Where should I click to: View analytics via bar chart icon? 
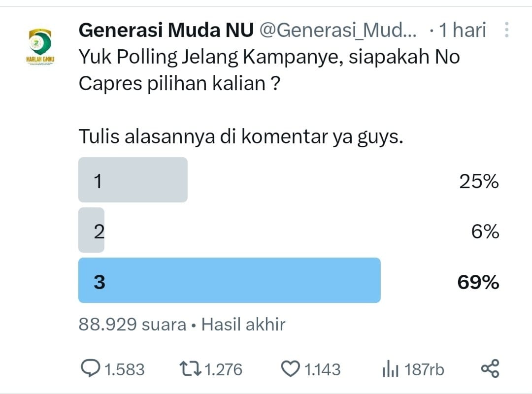coord(390,369)
